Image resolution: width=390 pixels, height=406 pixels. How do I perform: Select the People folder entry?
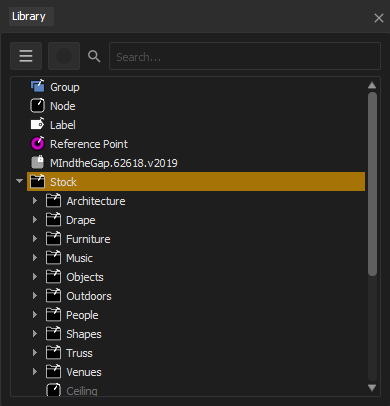point(82,315)
